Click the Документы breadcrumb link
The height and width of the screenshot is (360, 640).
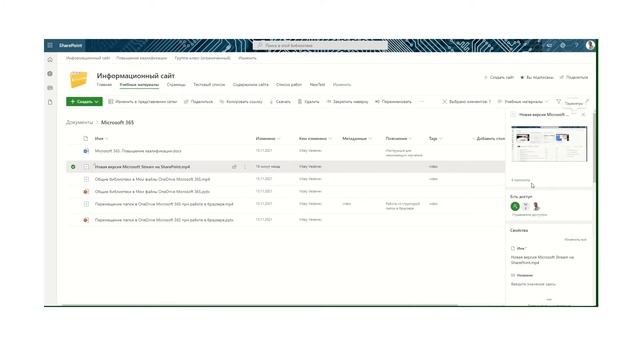pos(80,122)
